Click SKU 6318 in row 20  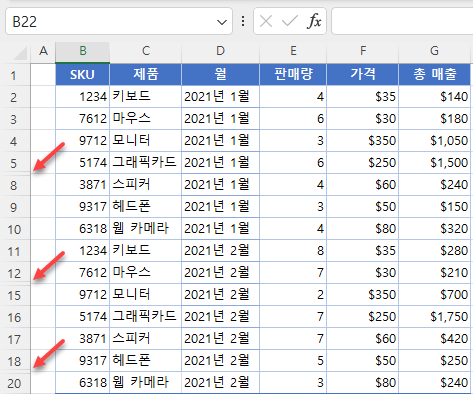click(83, 383)
